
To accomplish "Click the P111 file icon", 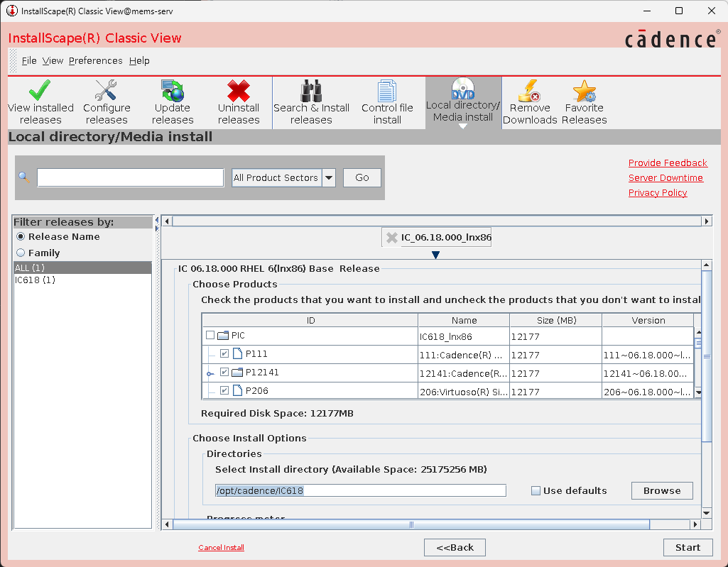I will click(237, 353).
